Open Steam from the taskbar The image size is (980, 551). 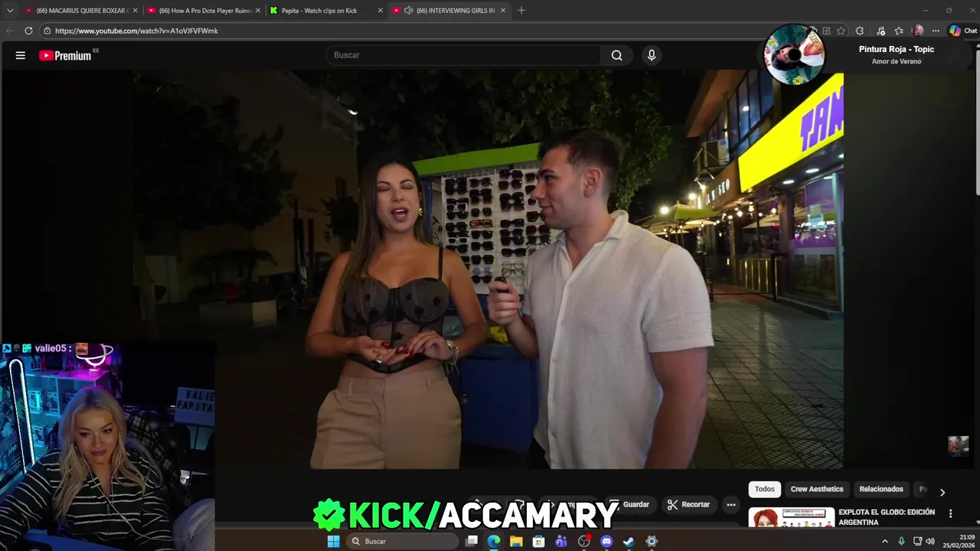coord(629,541)
